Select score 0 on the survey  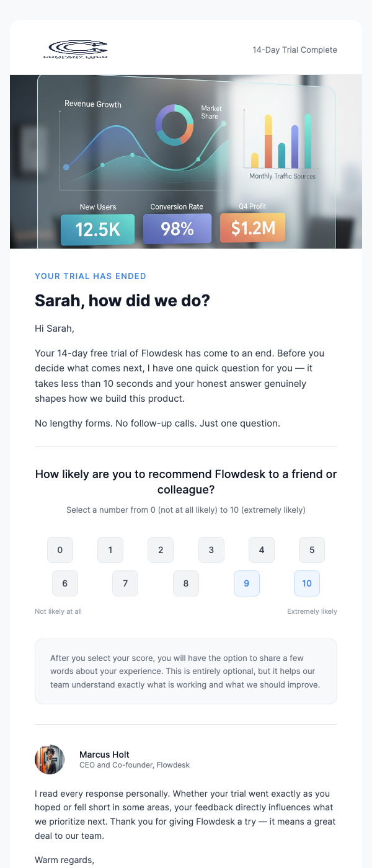coord(60,550)
